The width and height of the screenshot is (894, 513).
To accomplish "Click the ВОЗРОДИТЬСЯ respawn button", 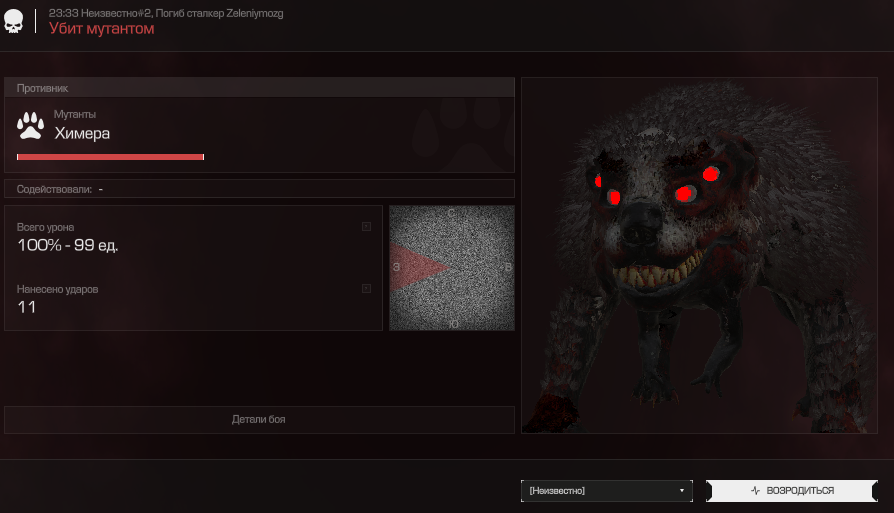I will coord(791,491).
